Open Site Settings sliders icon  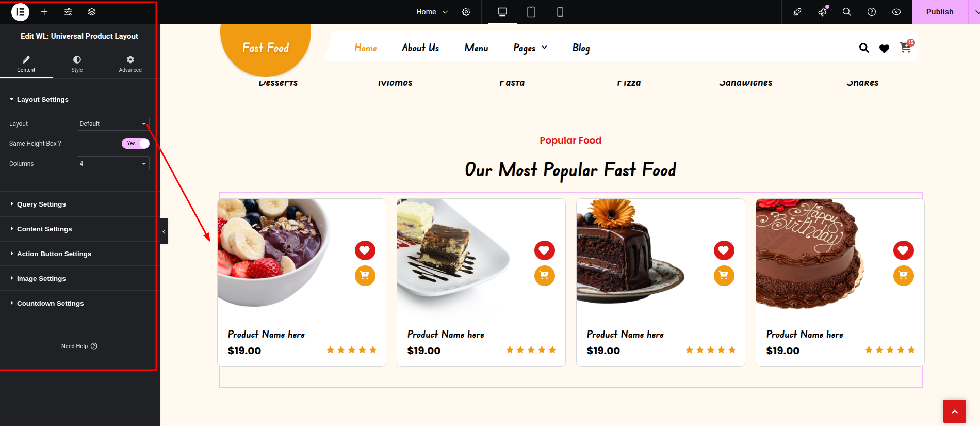click(68, 12)
